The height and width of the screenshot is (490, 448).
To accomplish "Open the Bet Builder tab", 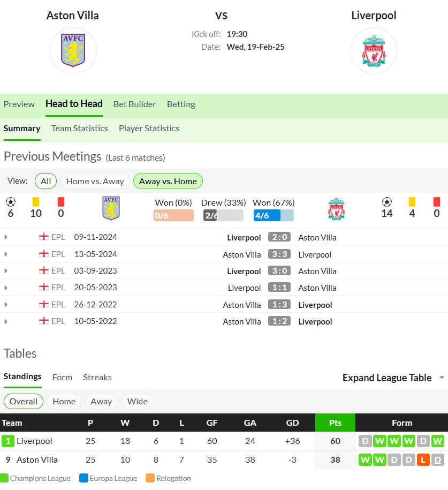I will tap(135, 104).
